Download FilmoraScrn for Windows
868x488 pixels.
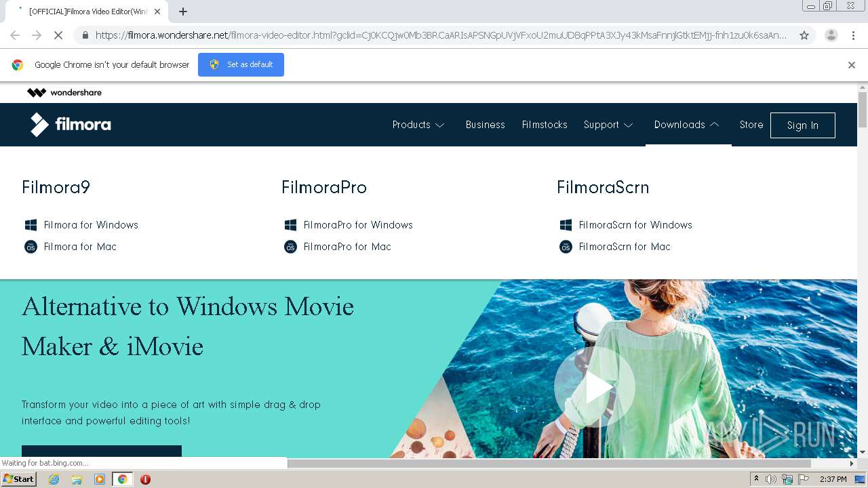(635, 225)
